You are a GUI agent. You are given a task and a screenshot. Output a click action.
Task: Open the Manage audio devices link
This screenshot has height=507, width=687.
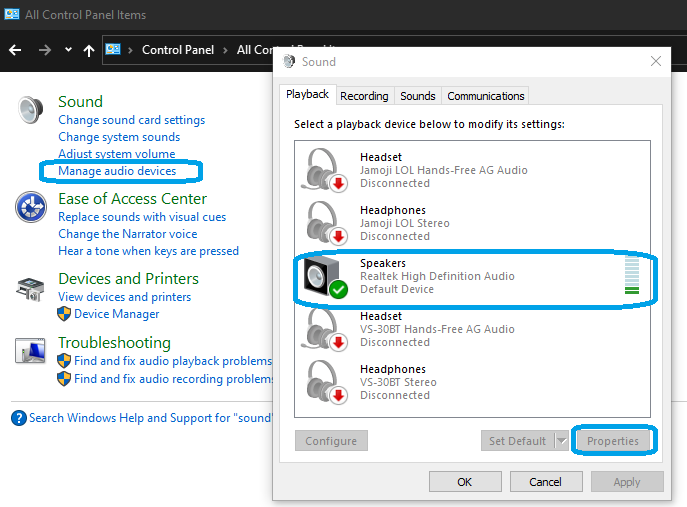(x=117, y=171)
